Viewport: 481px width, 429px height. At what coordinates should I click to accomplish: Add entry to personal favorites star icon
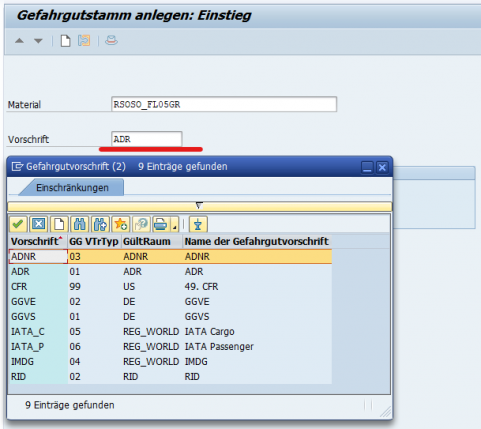click(x=121, y=224)
